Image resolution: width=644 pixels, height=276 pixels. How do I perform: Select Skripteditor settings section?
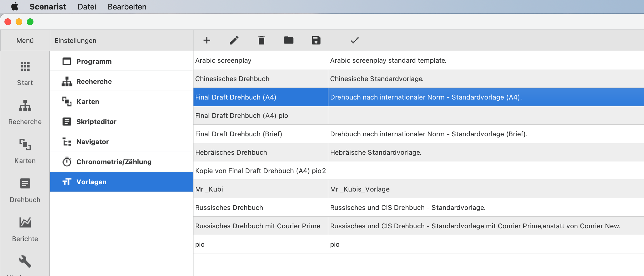(122, 122)
